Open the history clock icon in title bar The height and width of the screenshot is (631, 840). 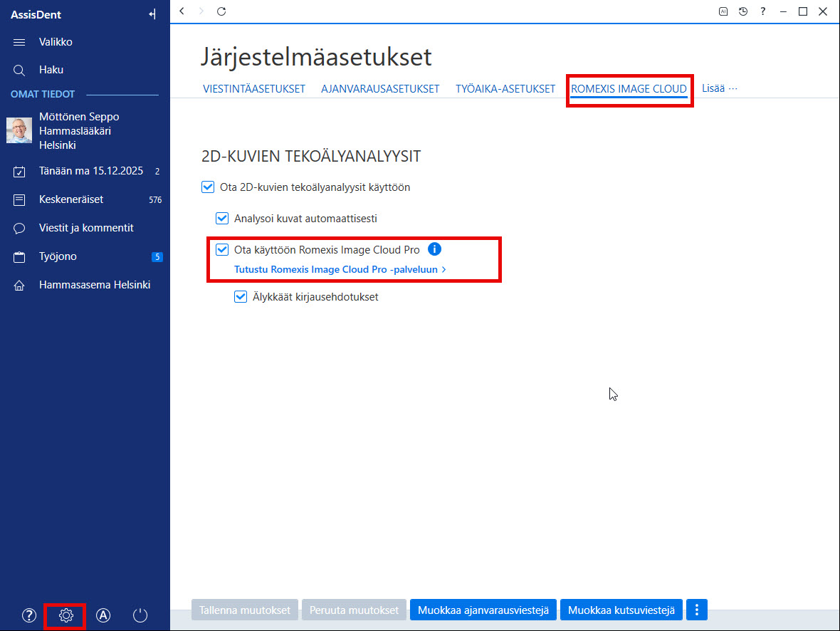pos(743,11)
